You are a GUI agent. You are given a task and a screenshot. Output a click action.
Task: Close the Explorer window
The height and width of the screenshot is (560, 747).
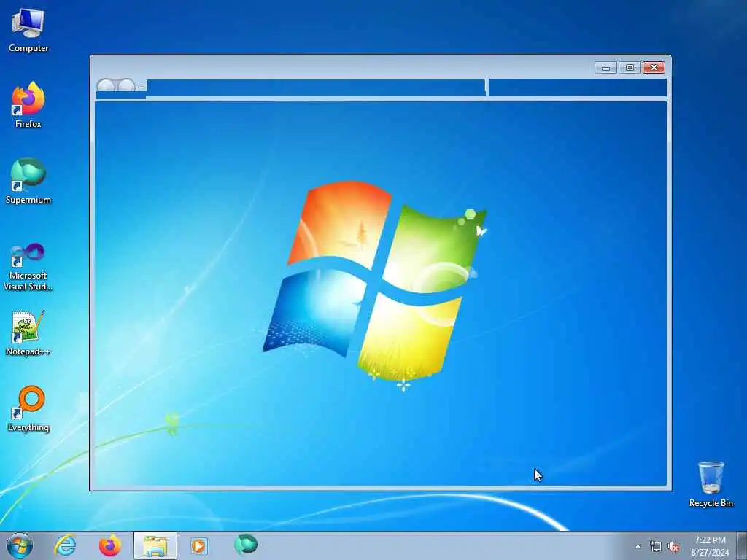654,68
